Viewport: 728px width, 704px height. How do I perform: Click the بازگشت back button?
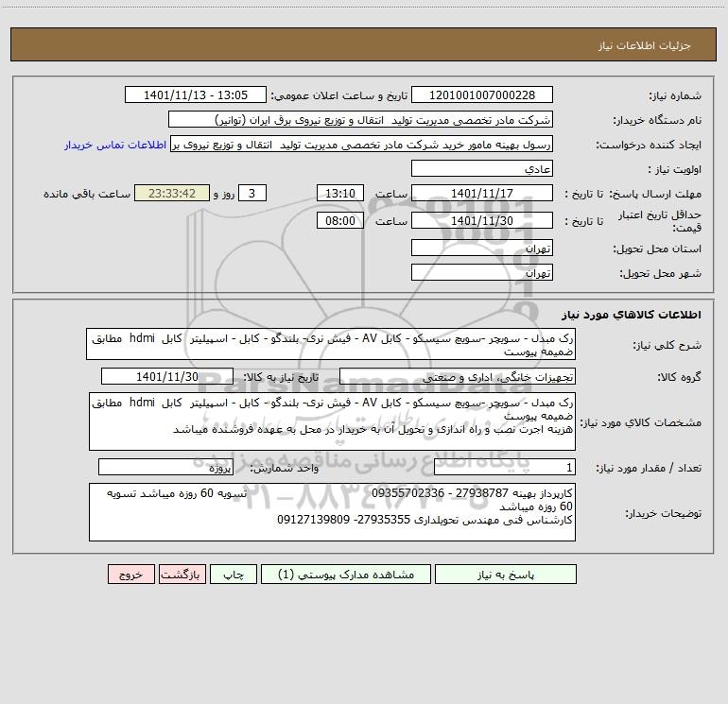point(182,574)
